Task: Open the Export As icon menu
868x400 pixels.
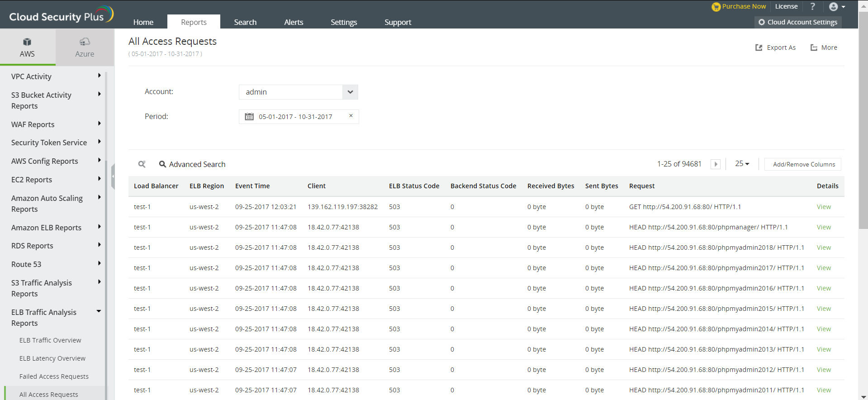Action: click(759, 48)
